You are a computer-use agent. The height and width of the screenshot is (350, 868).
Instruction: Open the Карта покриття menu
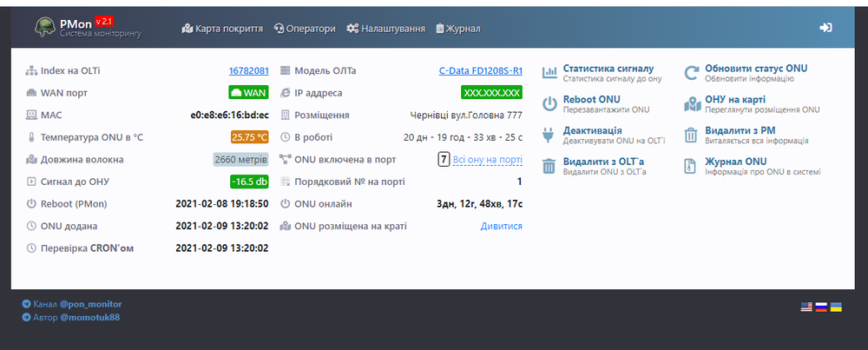[222, 29]
